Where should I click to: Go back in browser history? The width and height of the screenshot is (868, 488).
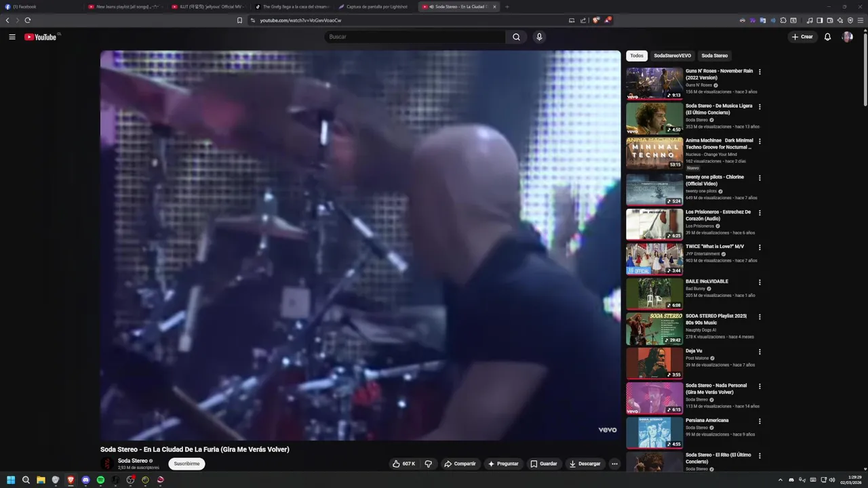(7, 20)
